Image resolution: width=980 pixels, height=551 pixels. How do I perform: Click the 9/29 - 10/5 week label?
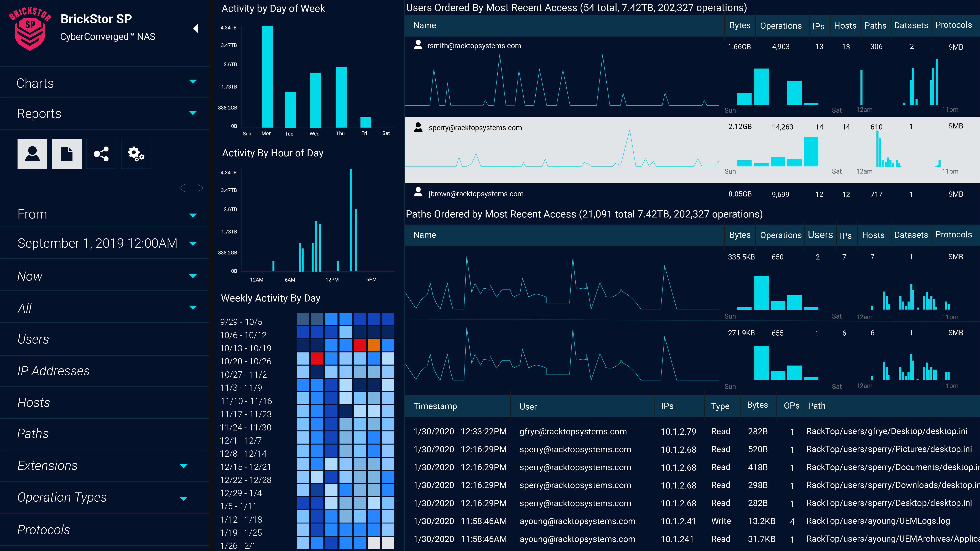[x=241, y=322]
